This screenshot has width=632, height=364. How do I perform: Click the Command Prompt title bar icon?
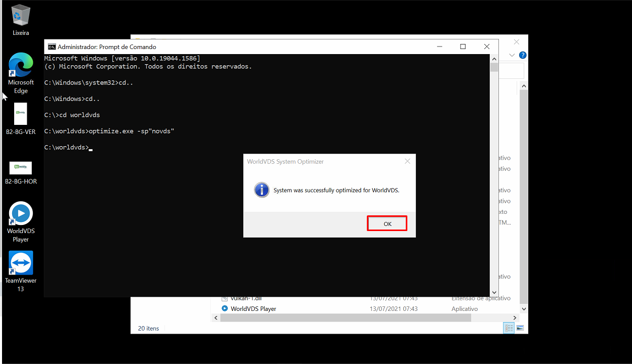pos(52,47)
